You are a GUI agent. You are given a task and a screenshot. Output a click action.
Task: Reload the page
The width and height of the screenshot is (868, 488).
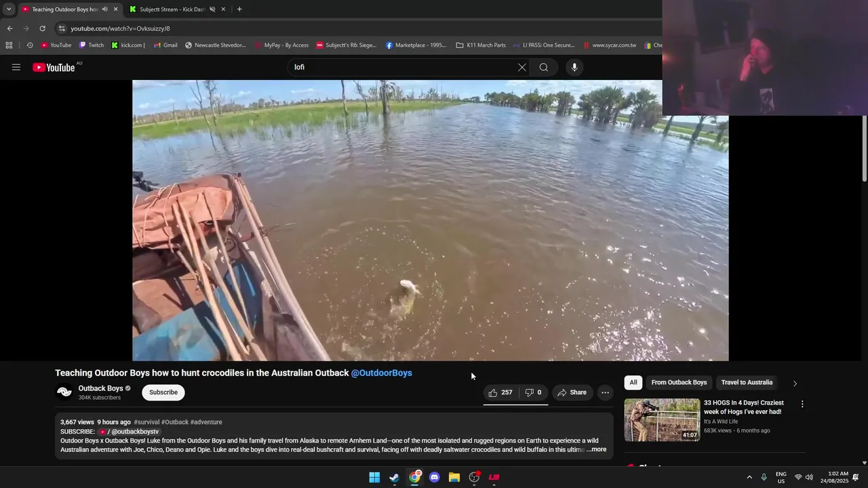[x=42, y=28]
